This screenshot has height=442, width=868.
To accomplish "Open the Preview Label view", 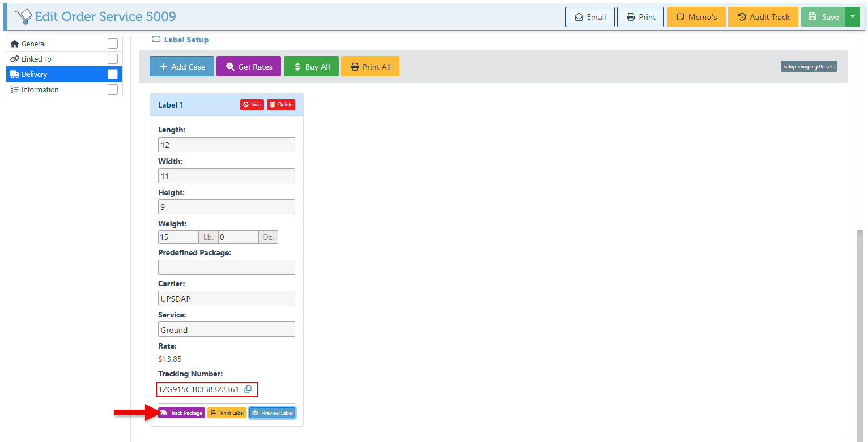I will click(272, 413).
